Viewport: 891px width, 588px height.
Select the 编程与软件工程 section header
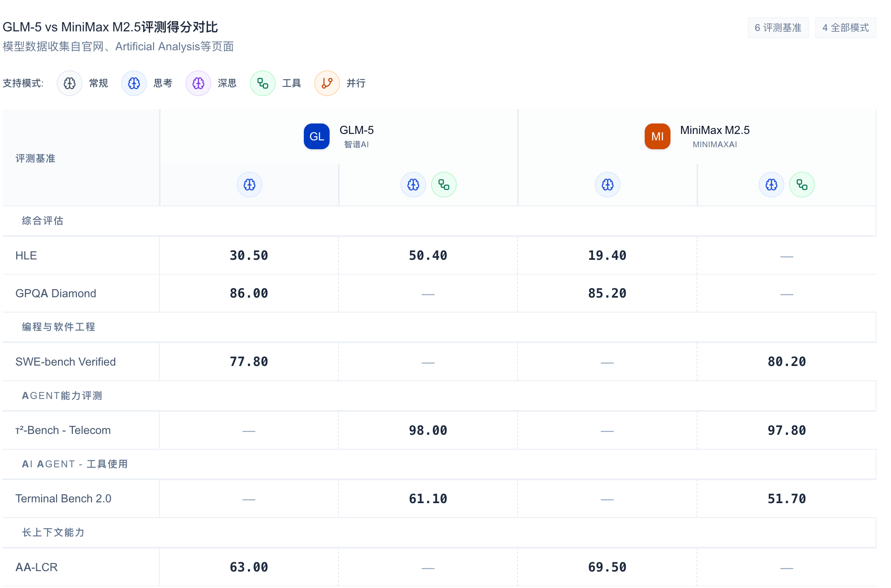point(59,327)
